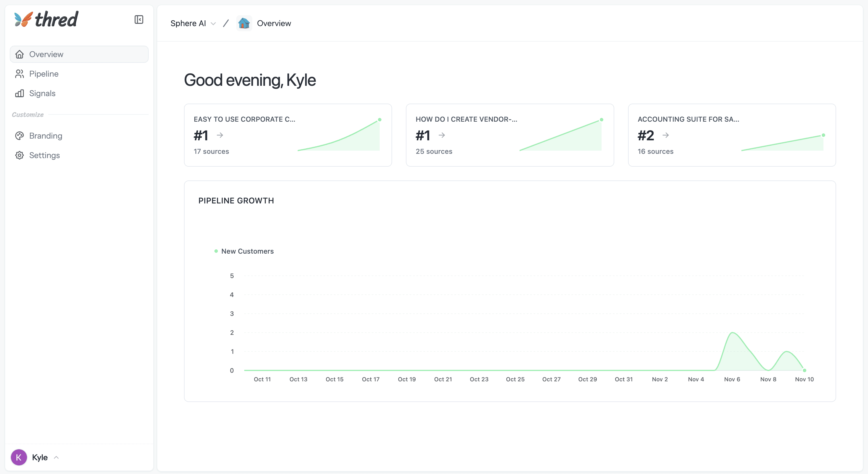Click the Nov 10 endpoint on chart
Image resolution: width=868 pixels, height=474 pixels.
804,370
